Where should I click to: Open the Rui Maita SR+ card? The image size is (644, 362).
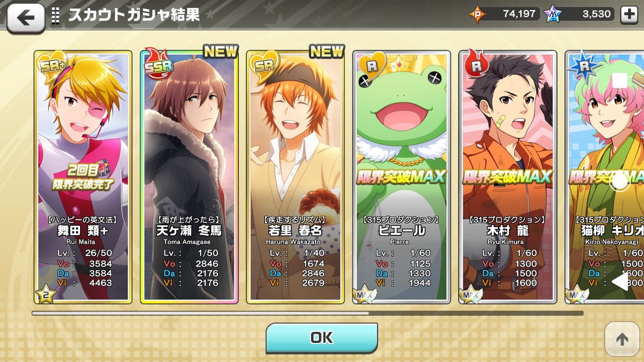[x=83, y=177]
